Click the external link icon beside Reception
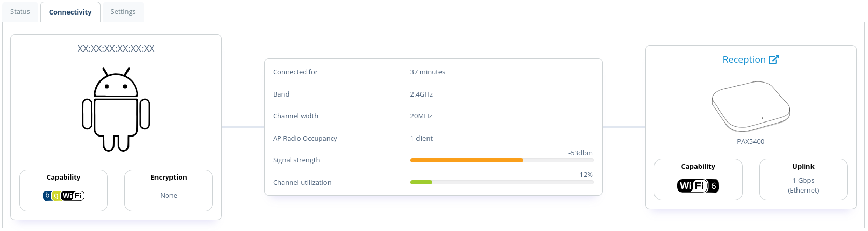The width and height of the screenshot is (868, 231). (x=773, y=59)
